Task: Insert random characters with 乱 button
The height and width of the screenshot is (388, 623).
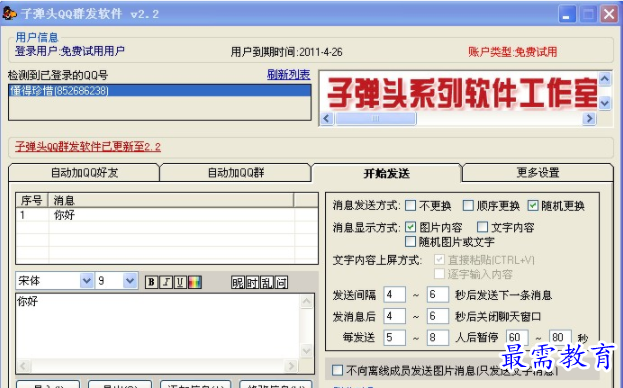Action: point(267,282)
